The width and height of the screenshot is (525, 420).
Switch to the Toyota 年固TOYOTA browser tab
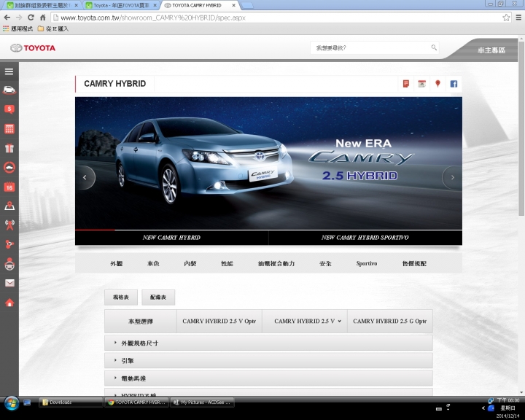coord(121,5)
